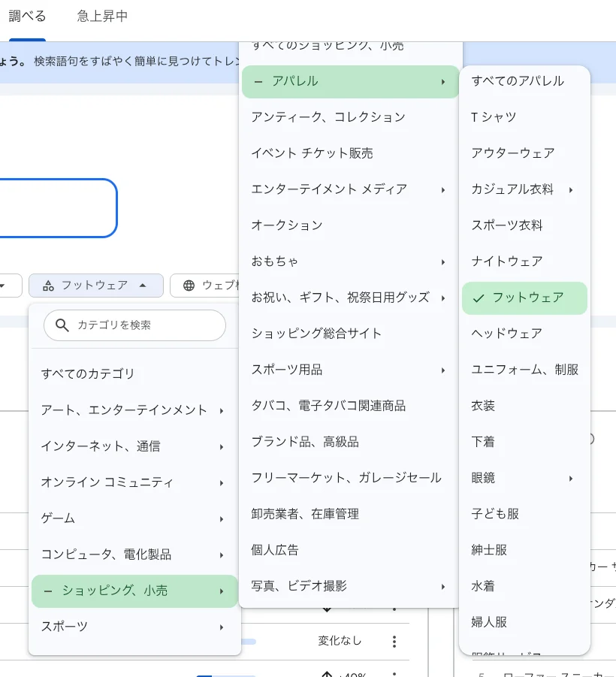Image resolution: width=616 pixels, height=677 pixels.
Task: Choose 個人広告 category
Action: coord(350,550)
